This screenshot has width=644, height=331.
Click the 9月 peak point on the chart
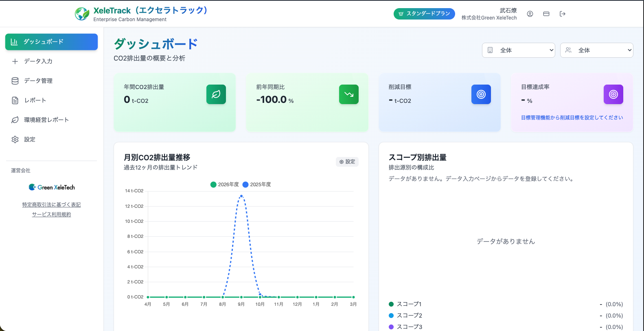[x=241, y=196]
